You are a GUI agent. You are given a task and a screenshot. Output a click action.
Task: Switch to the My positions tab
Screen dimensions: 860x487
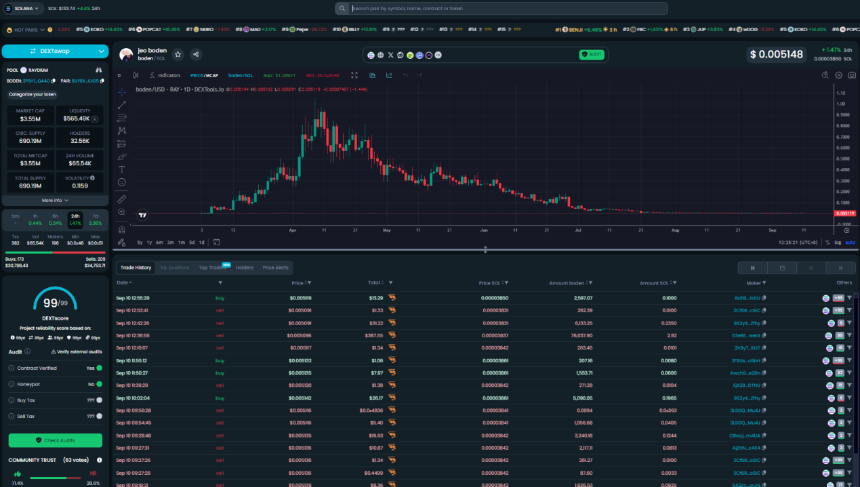[174, 268]
